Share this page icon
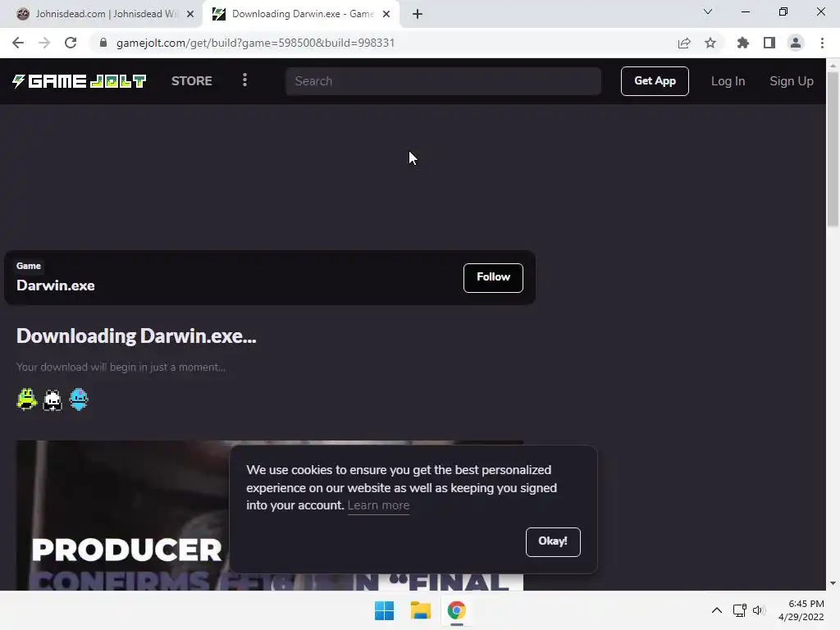Image resolution: width=840 pixels, height=630 pixels. [684, 43]
